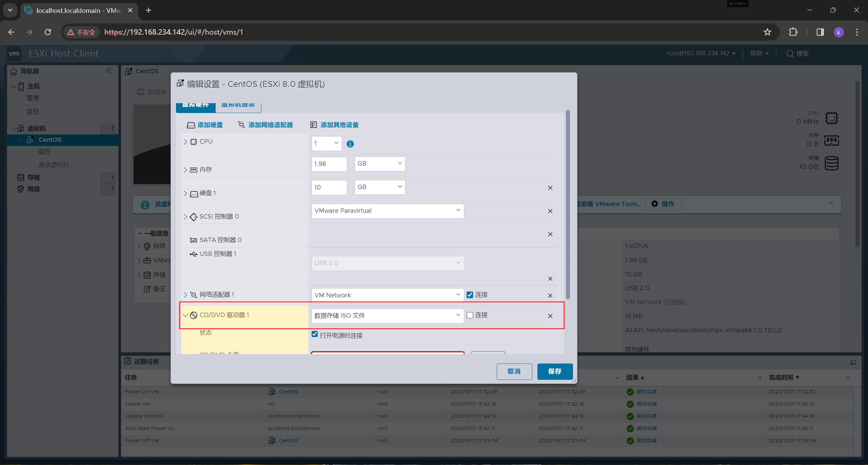Click 添加网络适配器 link
The width and height of the screenshot is (868, 465).
pos(271,125)
